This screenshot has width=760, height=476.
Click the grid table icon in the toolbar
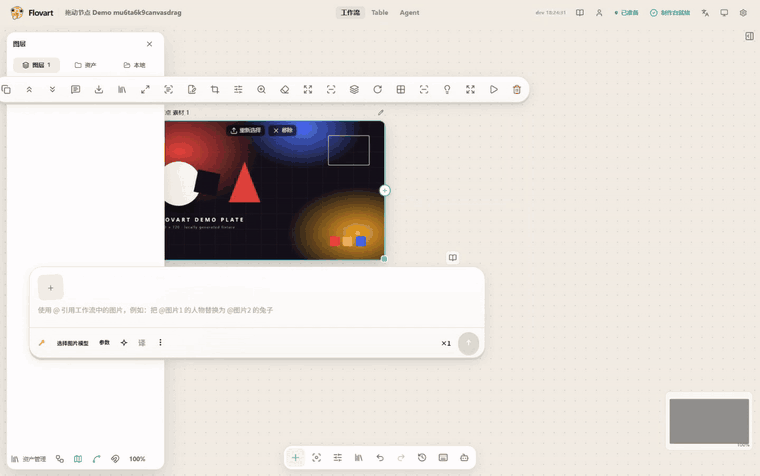click(x=401, y=90)
